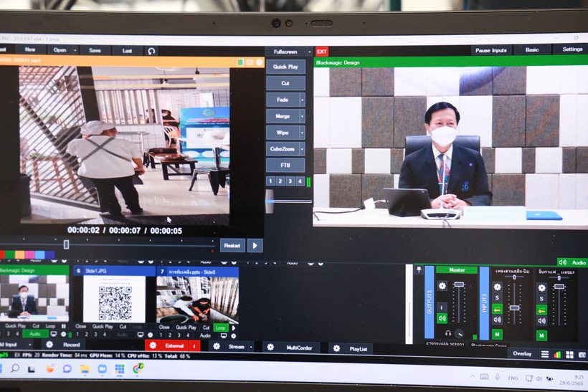Open the Stream settings gear
This screenshot has height=392, width=588.
(x=217, y=346)
